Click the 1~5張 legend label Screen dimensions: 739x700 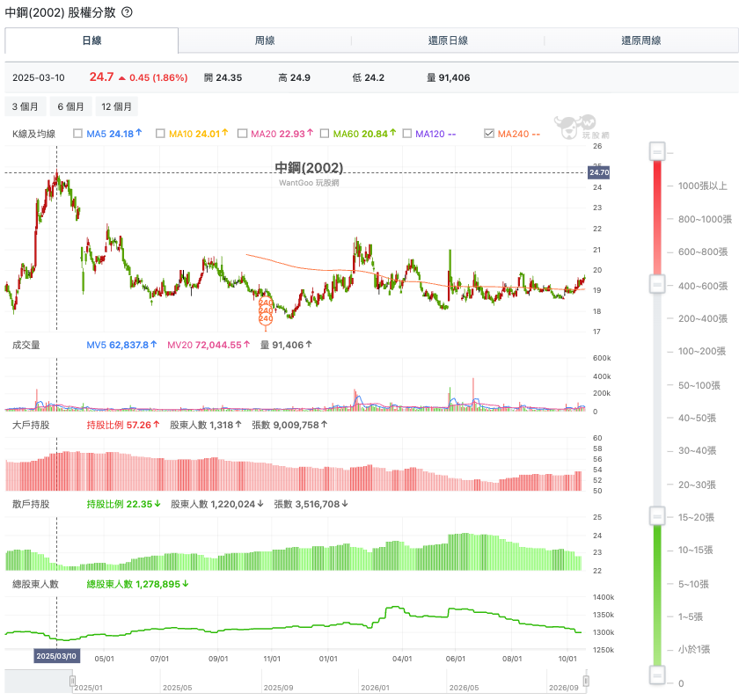coord(691,616)
